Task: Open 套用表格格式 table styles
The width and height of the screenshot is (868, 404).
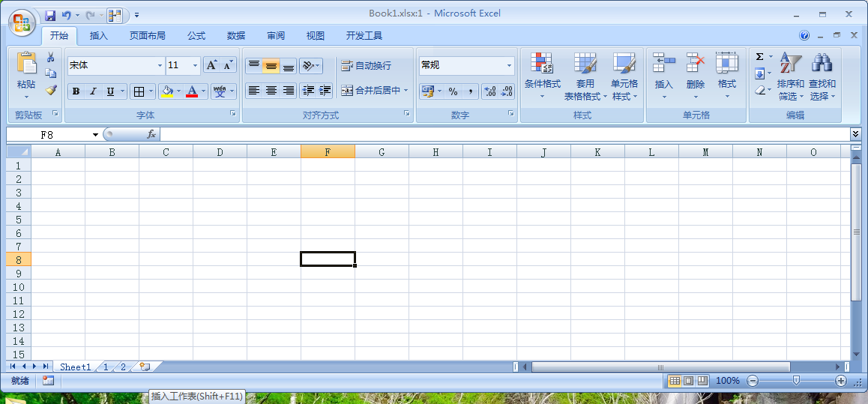Action: 585,76
